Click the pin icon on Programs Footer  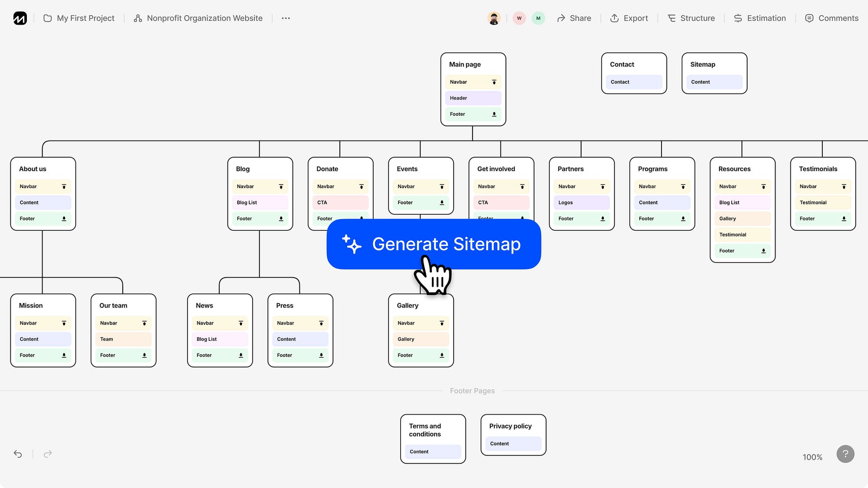point(683,219)
